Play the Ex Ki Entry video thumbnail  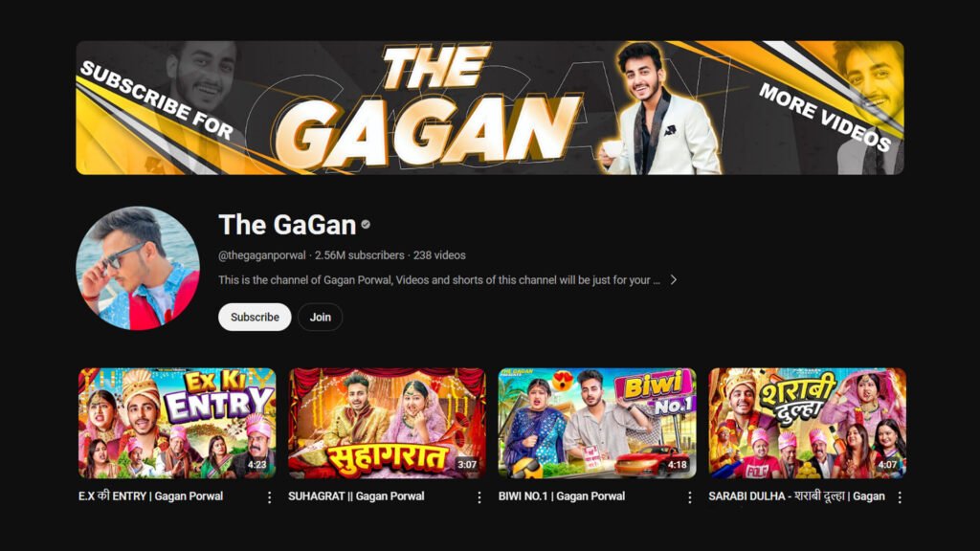(177, 423)
